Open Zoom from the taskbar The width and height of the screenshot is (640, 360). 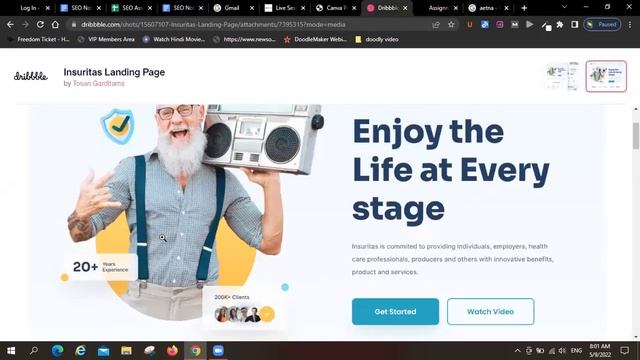[x=218, y=351]
